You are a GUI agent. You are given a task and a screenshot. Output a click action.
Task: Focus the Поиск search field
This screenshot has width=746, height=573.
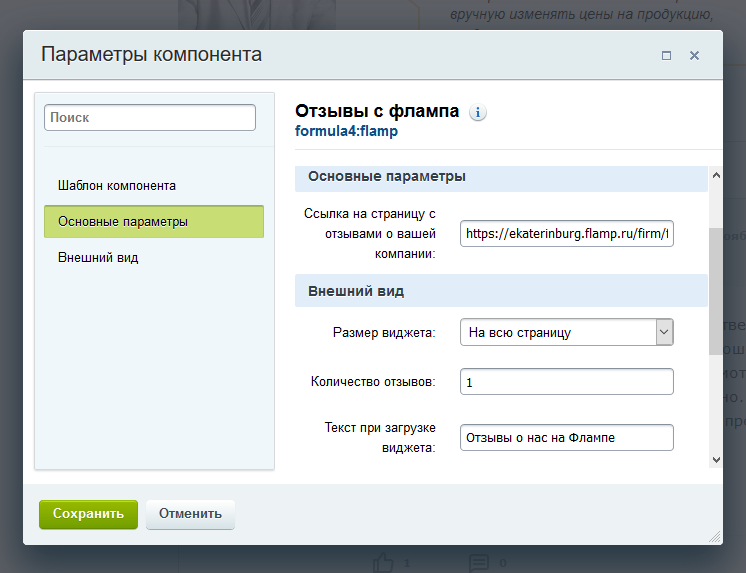tap(150, 118)
